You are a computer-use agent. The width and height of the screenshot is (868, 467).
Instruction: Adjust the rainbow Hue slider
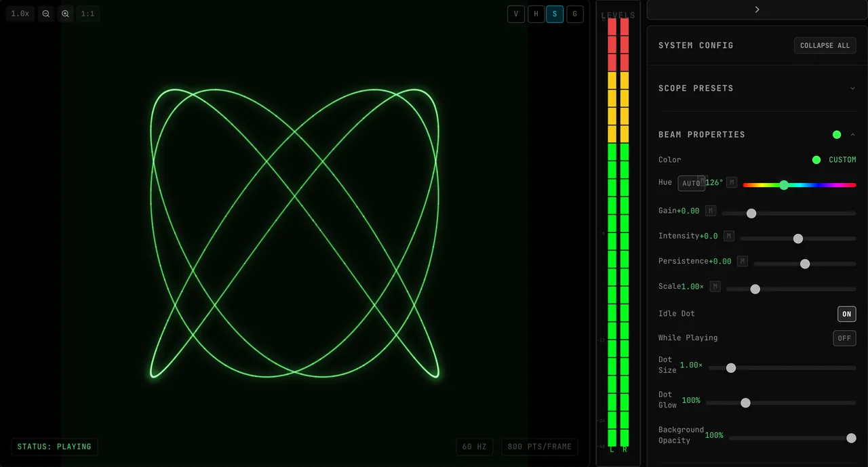point(800,184)
